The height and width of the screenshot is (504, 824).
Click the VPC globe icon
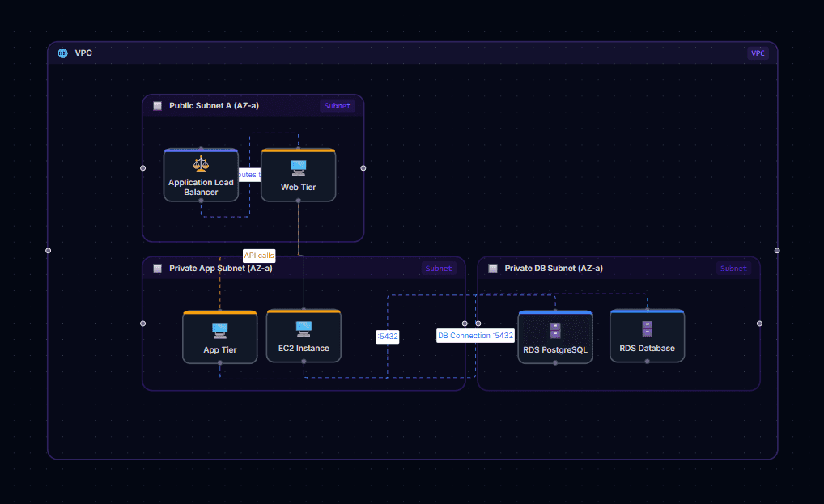point(63,53)
